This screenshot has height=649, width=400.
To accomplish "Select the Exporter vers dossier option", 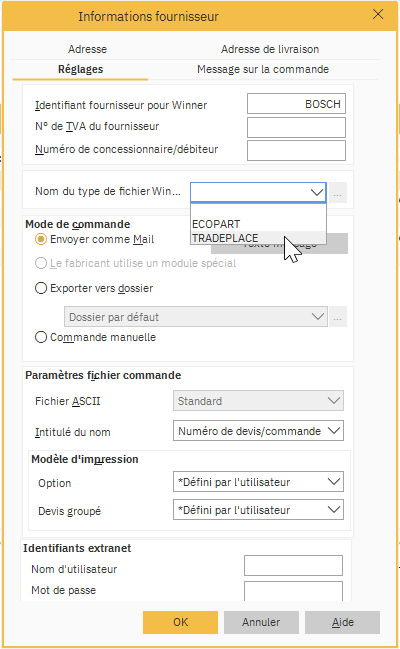I will [x=41, y=288].
